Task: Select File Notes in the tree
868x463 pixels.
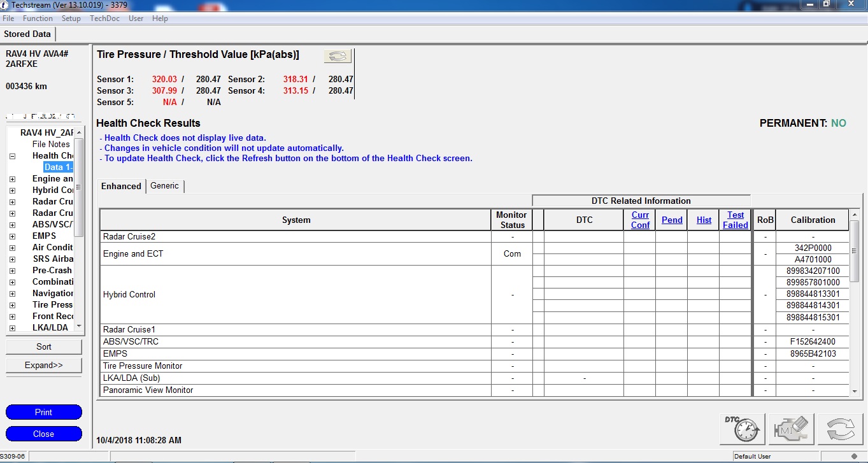Action: [x=51, y=145]
